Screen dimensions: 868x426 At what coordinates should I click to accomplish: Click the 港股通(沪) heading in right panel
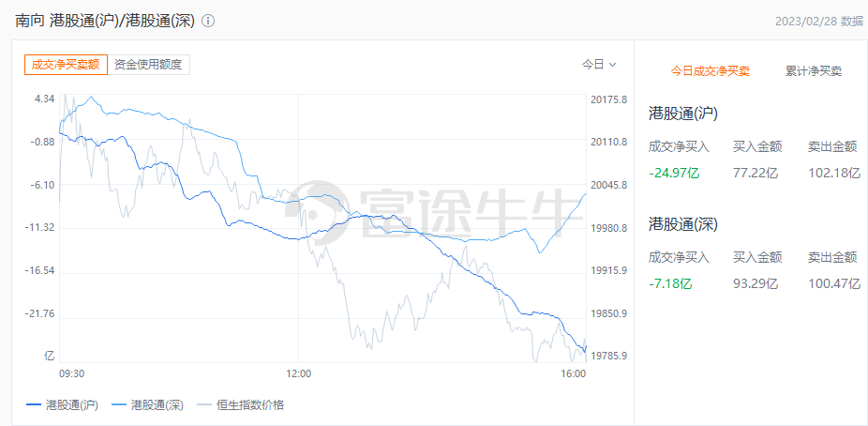point(682,114)
